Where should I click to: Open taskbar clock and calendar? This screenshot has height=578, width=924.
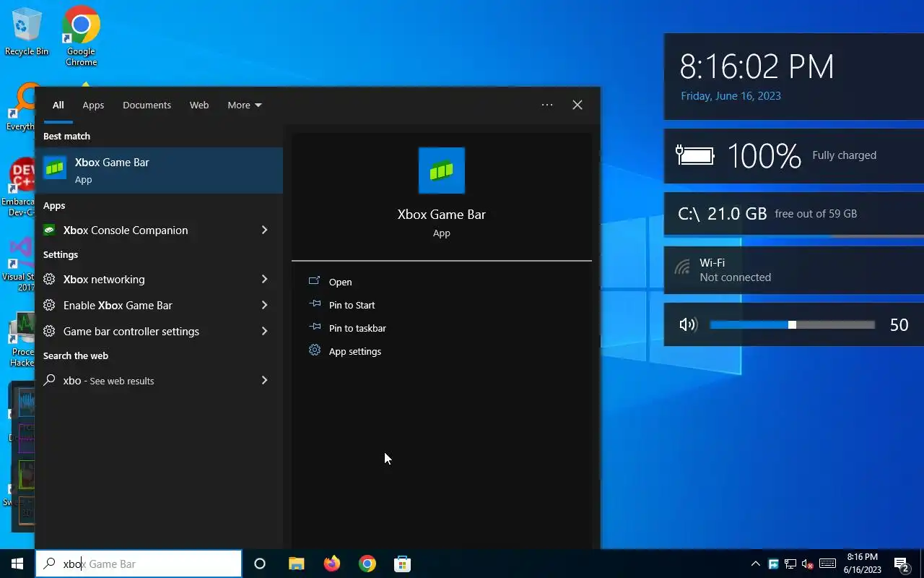tap(862, 564)
